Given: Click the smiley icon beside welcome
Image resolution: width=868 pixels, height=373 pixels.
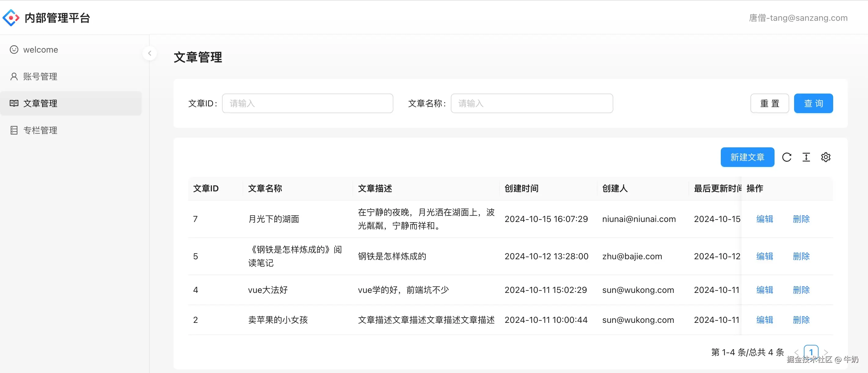Looking at the screenshot, I should (x=14, y=49).
